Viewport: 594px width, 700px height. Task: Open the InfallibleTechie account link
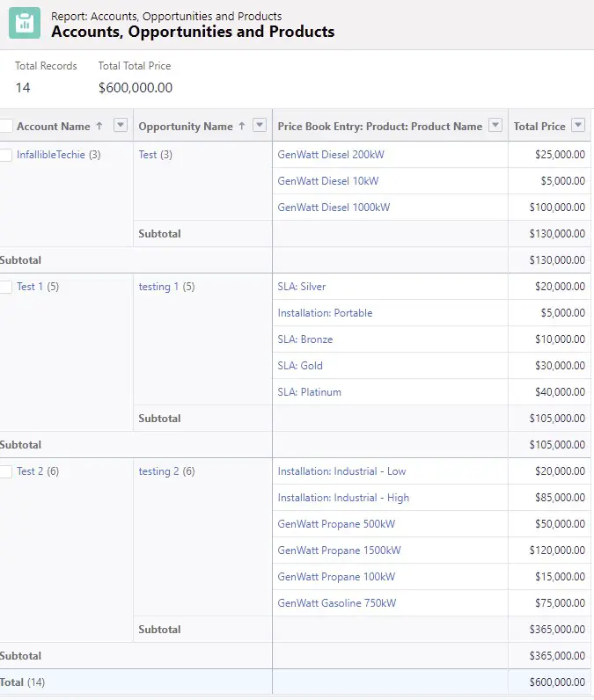(51, 155)
